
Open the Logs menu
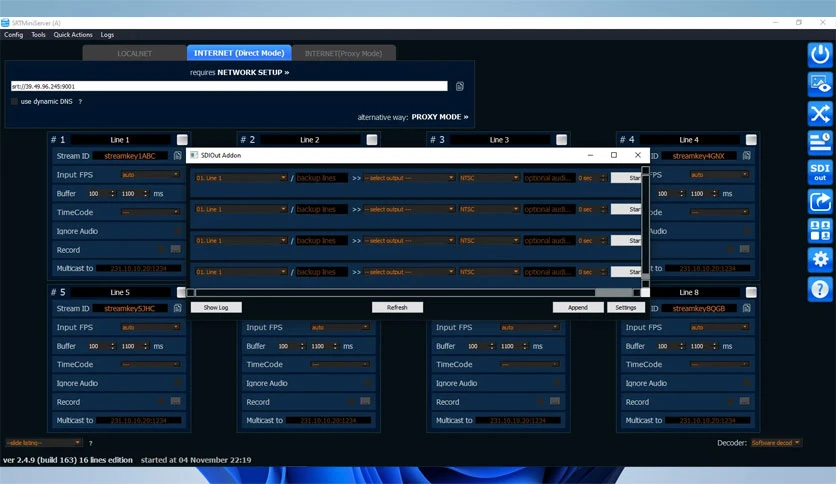tap(107, 35)
